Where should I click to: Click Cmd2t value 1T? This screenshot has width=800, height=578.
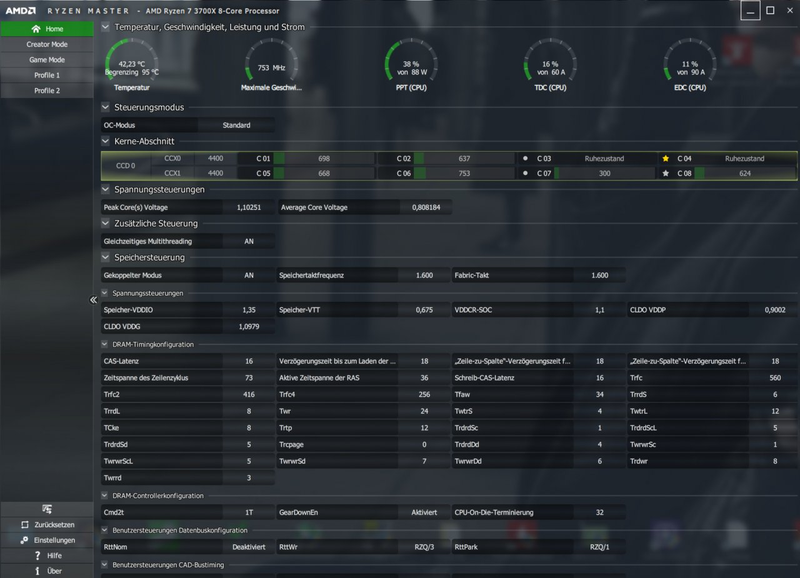[248, 512]
